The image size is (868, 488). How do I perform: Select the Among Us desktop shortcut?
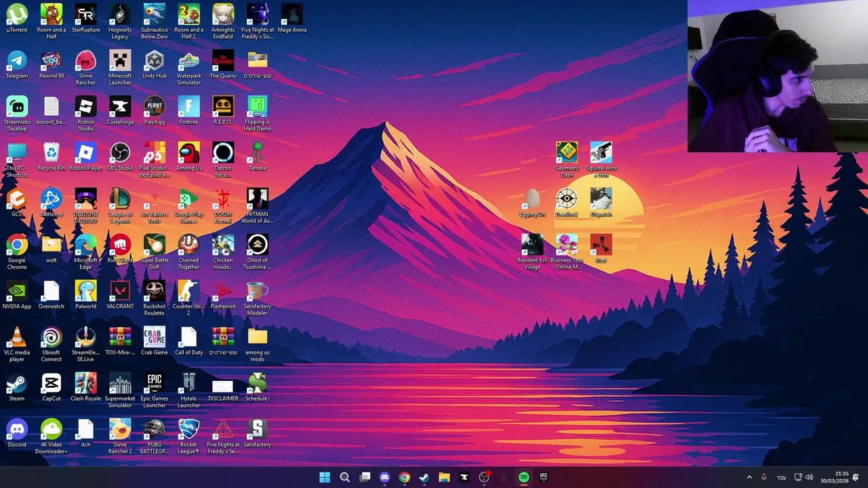point(189,157)
